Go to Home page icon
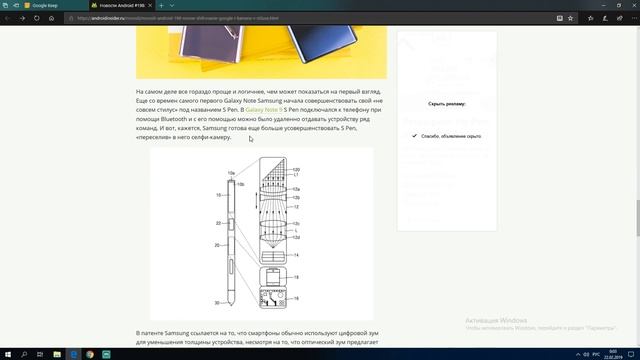Screen dimensions: 640x360 [x=51, y=18]
